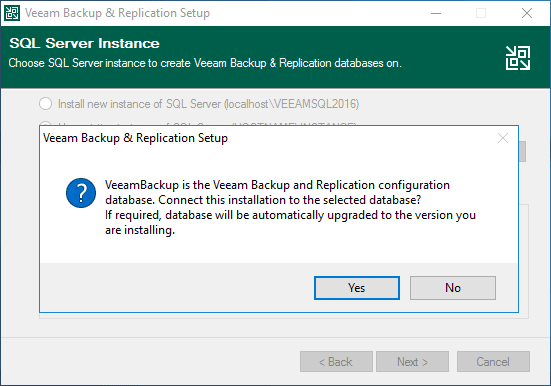
Task: Close the confirmation dialog with X
Action: (503, 138)
